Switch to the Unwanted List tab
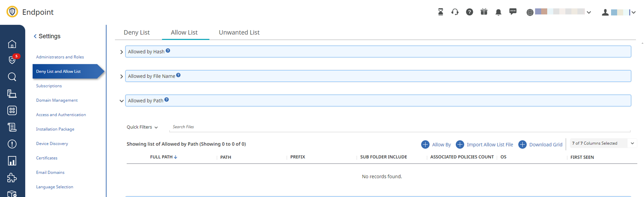The image size is (644, 197). [239, 32]
